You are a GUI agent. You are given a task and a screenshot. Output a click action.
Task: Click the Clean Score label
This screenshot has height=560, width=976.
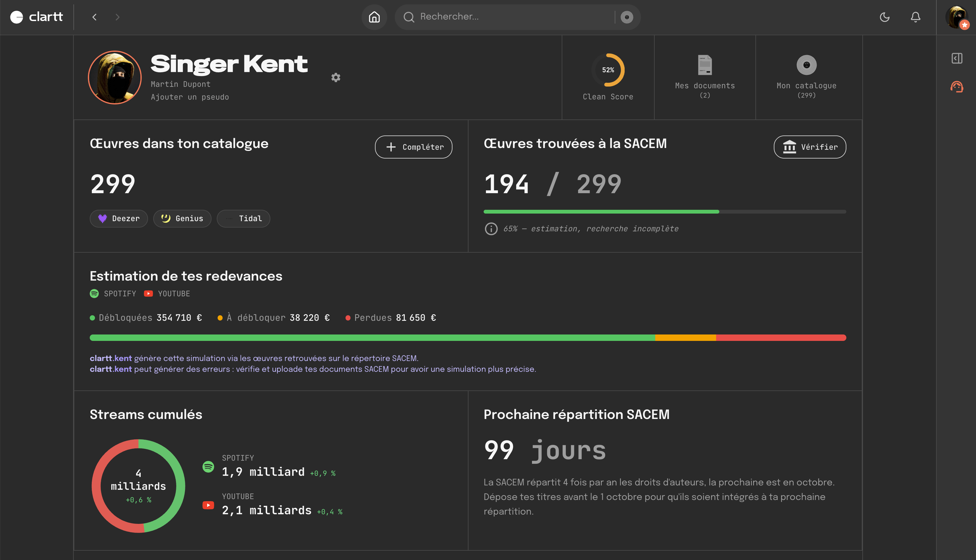coord(608,97)
